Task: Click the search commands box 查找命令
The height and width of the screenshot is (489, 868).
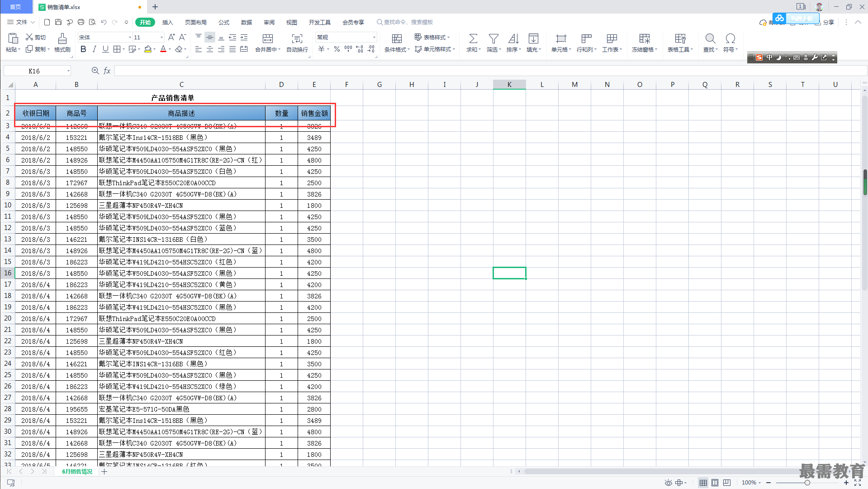Action: pos(405,22)
